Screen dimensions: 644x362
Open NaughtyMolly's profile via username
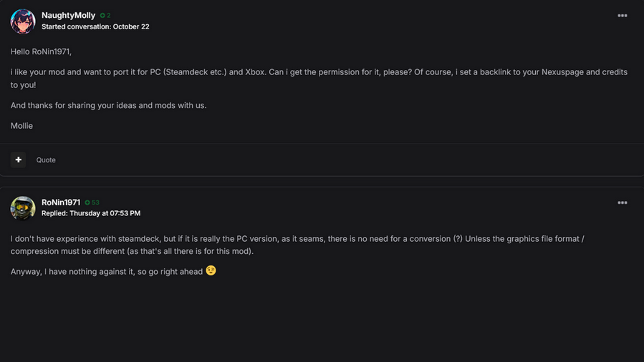pyautogui.click(x=68, y=15)
